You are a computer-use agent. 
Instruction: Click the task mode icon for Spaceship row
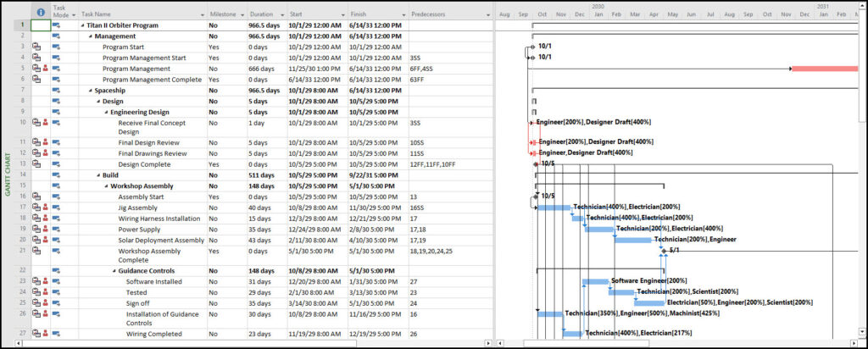(x=56, y=90)
